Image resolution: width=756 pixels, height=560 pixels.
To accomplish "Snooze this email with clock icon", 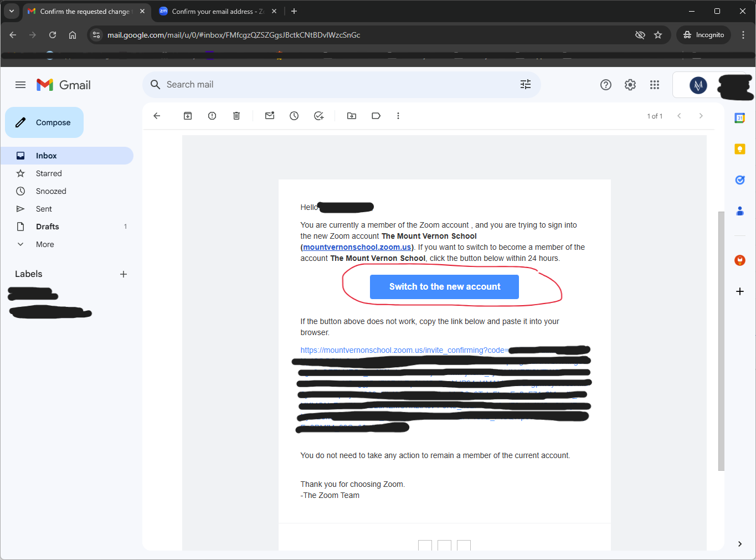I will click(x=294, y=116).
